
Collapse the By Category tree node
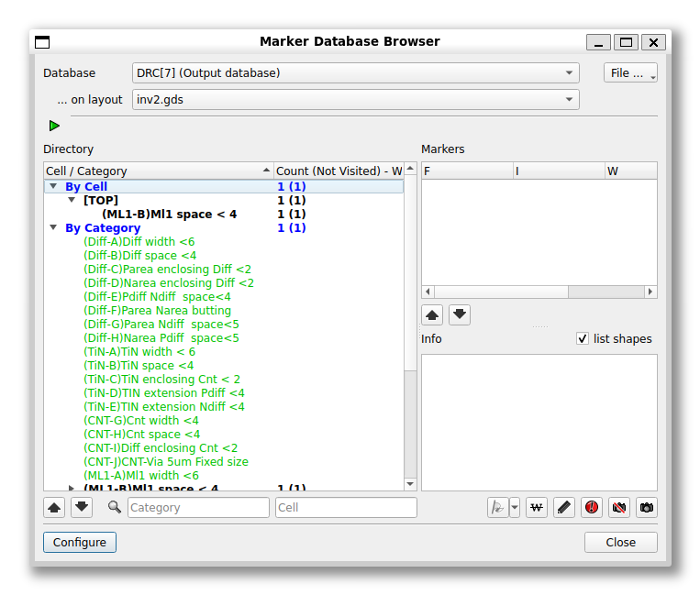tap(53, 227)
